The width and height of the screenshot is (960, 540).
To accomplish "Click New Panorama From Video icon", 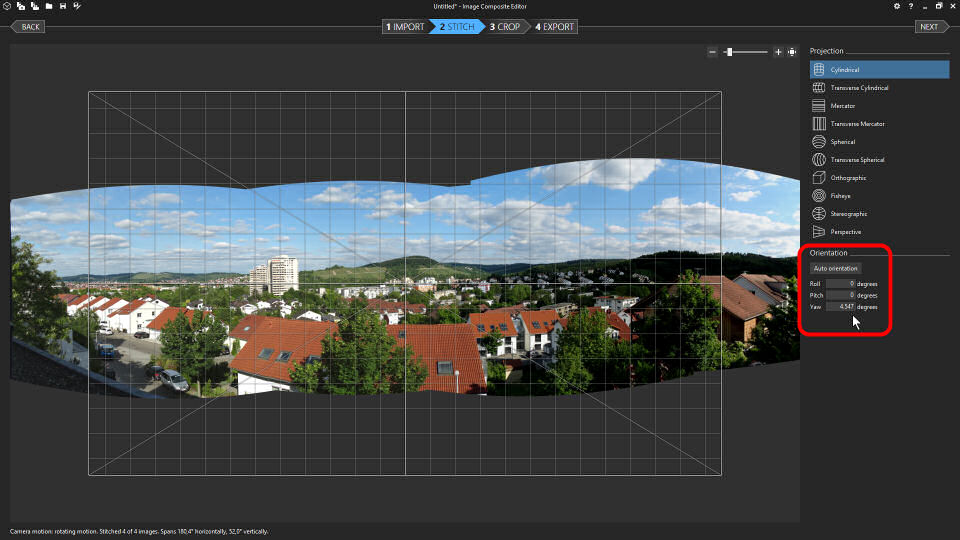I will point(35,6).
